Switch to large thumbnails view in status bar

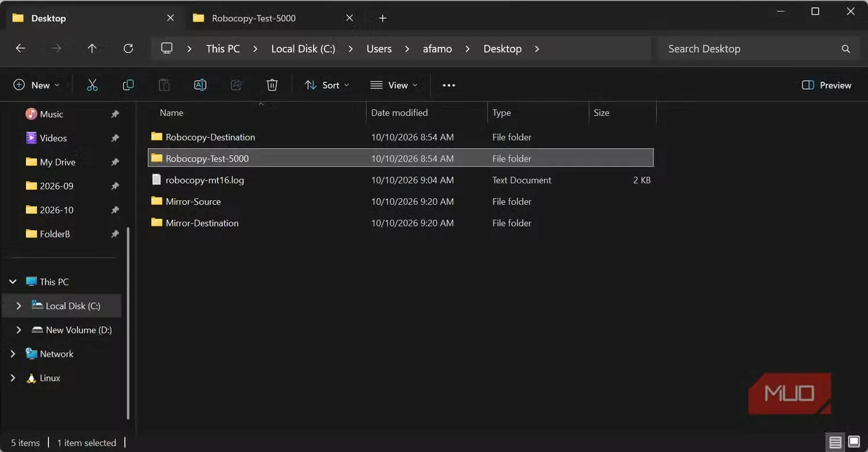[854, 443]
